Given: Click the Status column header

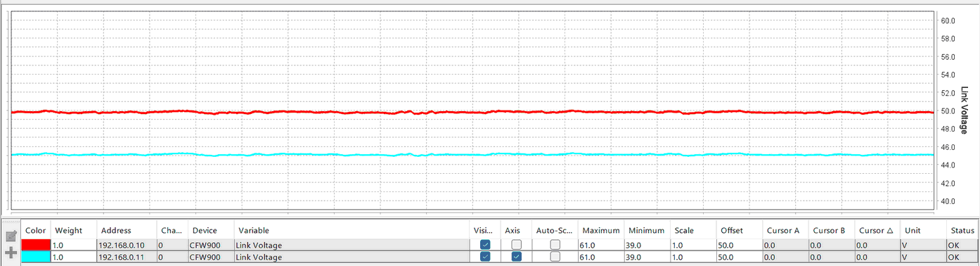Looking at the screenshot, I should tap(962, 230).
